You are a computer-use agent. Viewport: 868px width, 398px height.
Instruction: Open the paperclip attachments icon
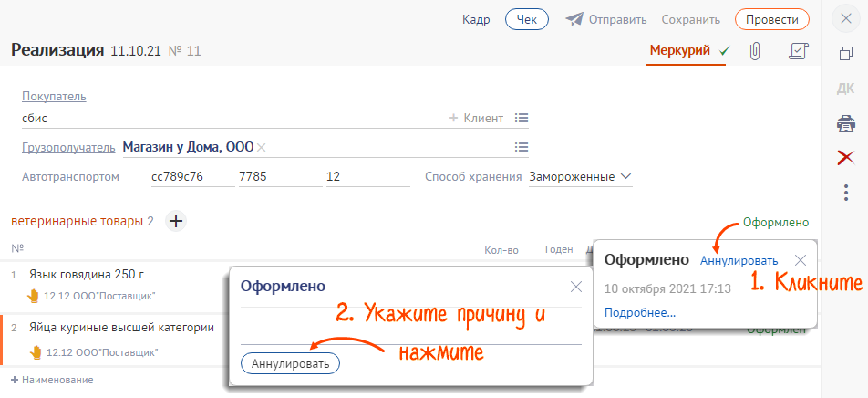754,51
